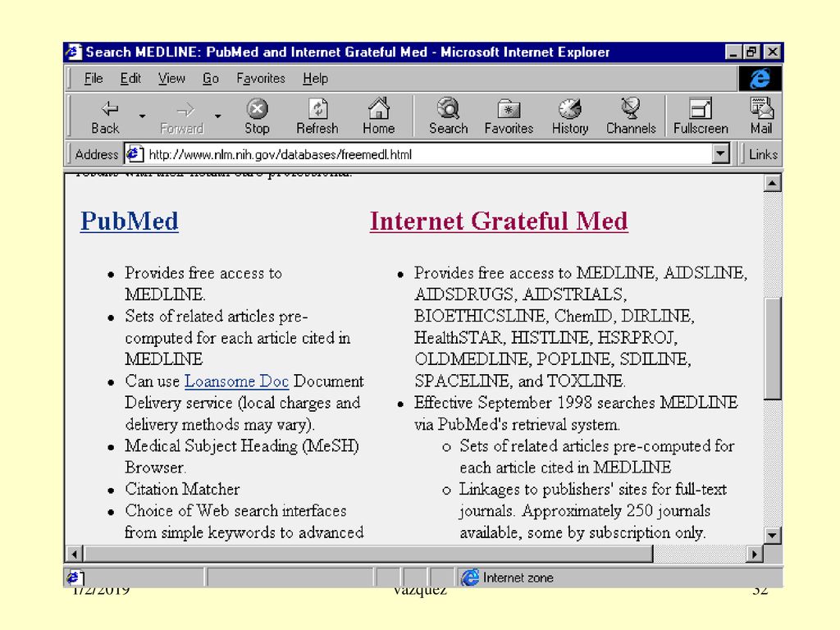The image size is (840, 630).
Task: Click the text "OLDMEDLINE, POPLINE, SDILINE,"
Action: coord(553,359)
